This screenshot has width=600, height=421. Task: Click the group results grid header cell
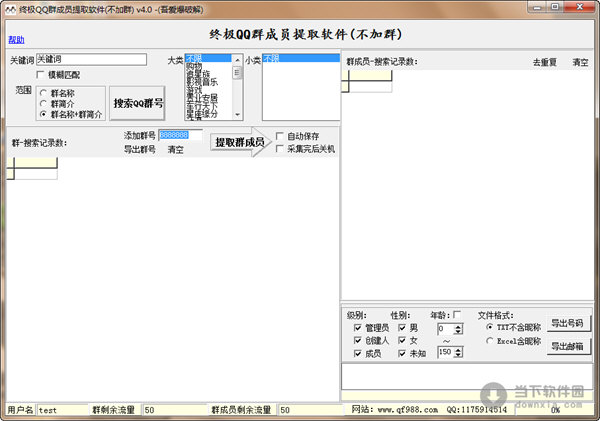36,163
